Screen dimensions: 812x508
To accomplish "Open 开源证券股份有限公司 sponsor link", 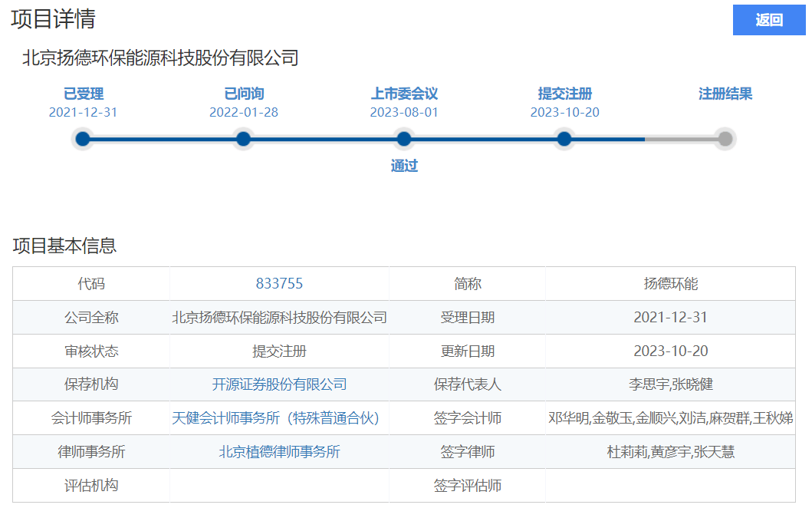I will click(x=279, y=384).
